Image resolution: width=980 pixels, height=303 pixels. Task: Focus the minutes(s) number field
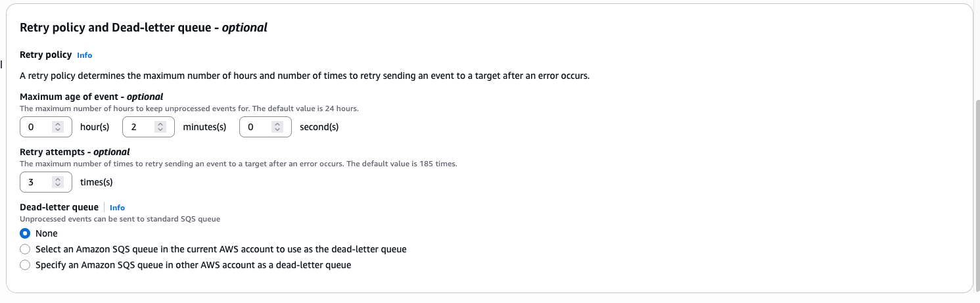[139, 127]
